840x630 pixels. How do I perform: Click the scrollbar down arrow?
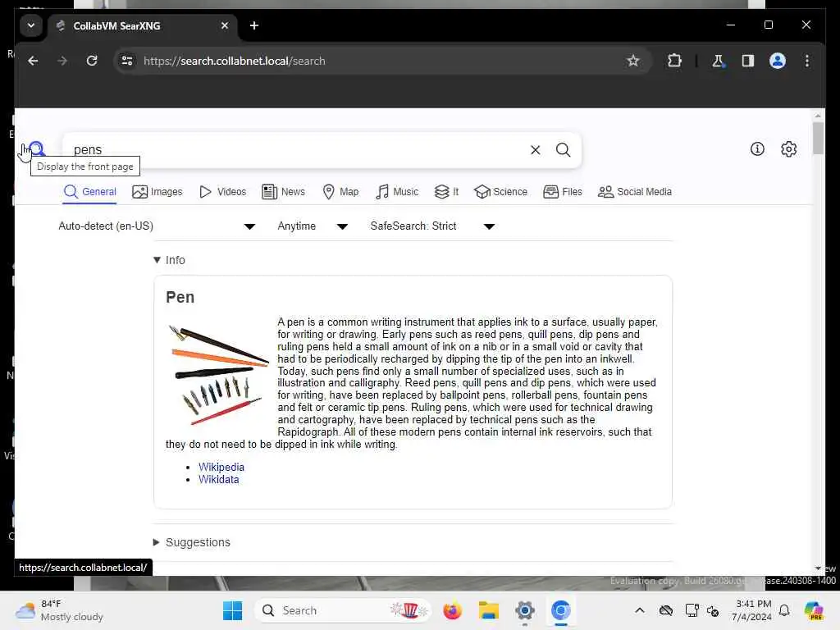(x=818, y=568)
